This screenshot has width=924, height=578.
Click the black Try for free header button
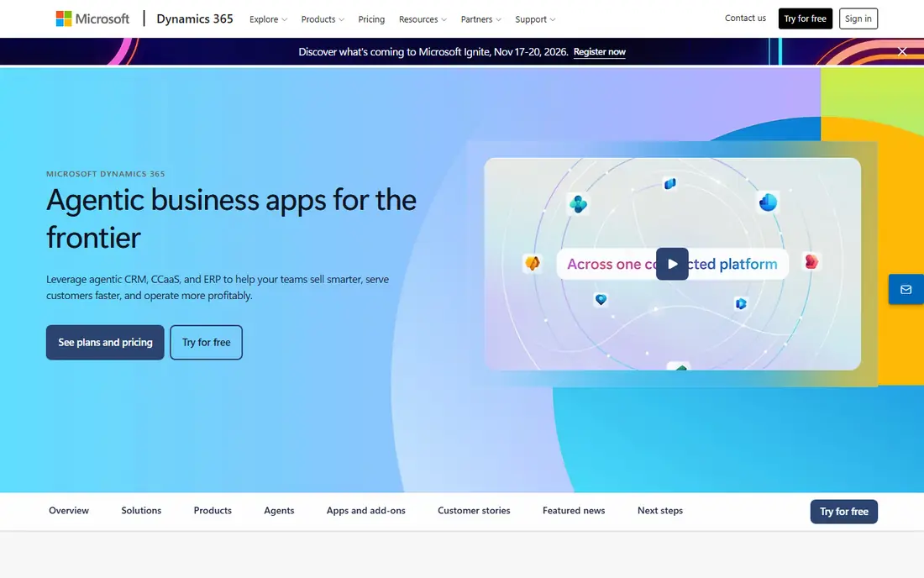805,18
